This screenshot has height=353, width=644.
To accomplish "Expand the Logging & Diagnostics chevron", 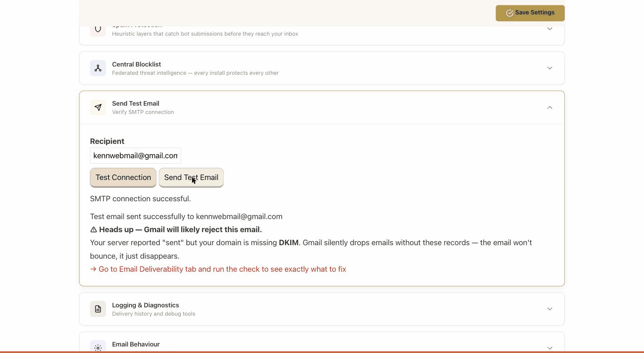I will click(550, 309).
